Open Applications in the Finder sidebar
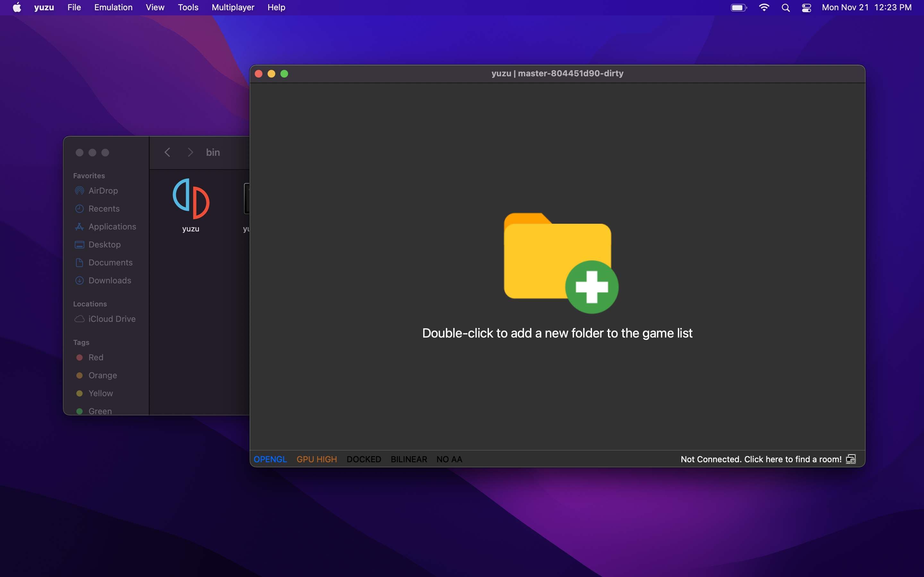 112,226
